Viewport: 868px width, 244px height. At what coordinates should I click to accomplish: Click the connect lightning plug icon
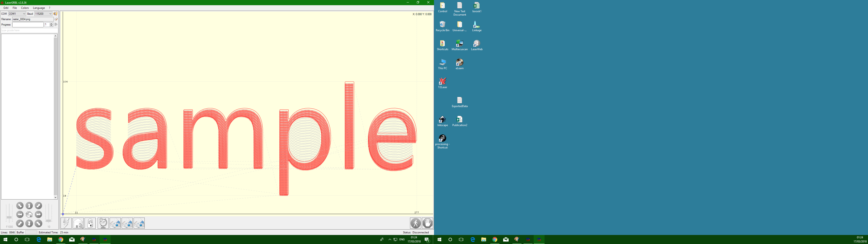click(56, 14)
